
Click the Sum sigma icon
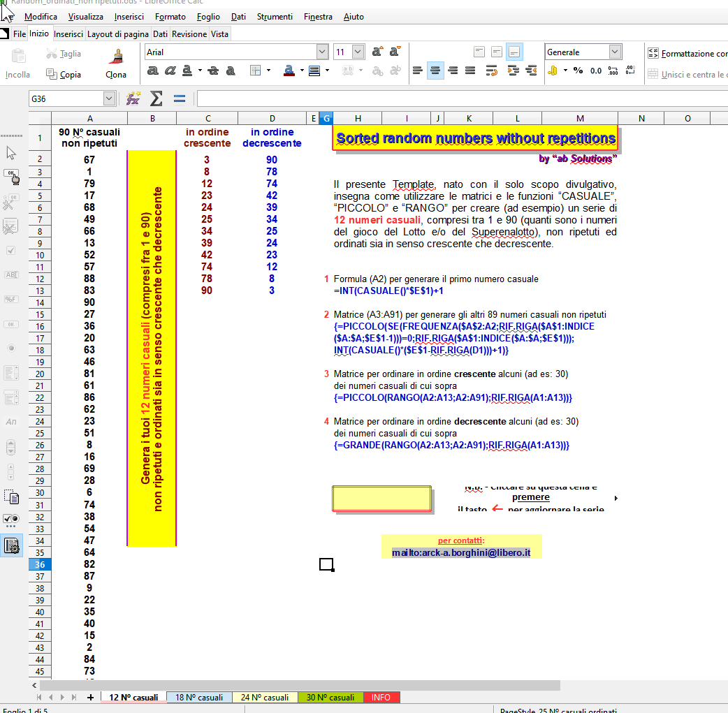click(x=156, y=98)
